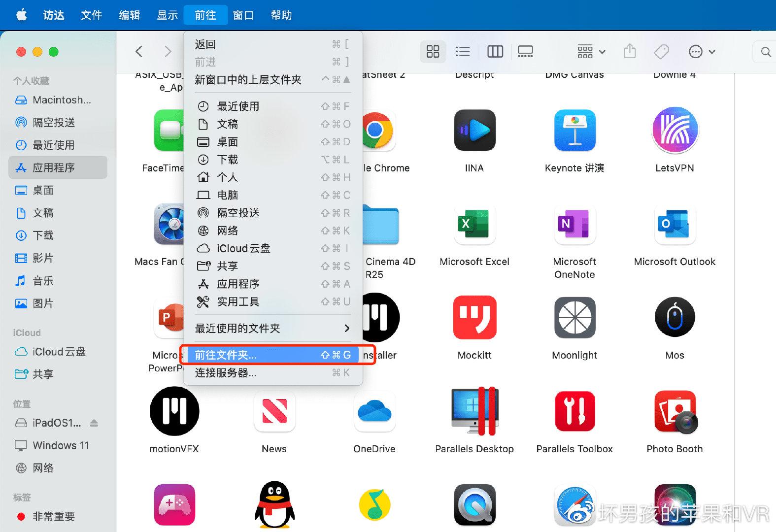Viewport: 776px width, 532px height.
Task: Open the News app icon
Action: click(x=274, y=411)
